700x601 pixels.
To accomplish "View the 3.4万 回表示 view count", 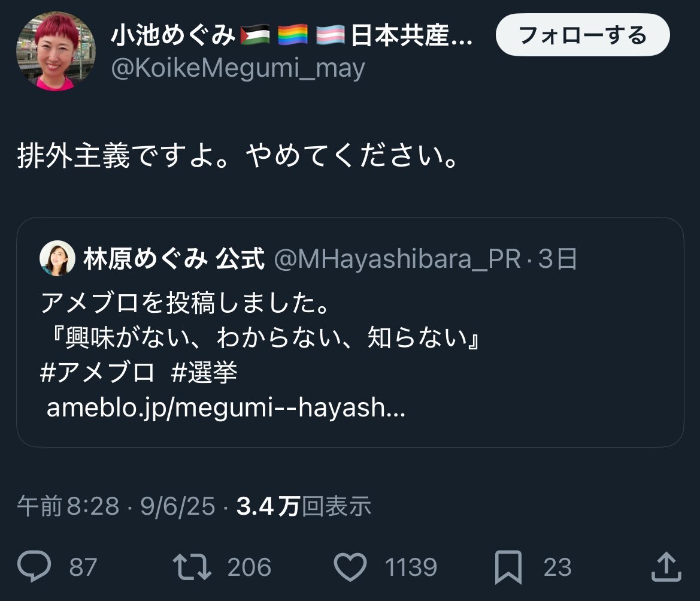I will click(304, 506).
